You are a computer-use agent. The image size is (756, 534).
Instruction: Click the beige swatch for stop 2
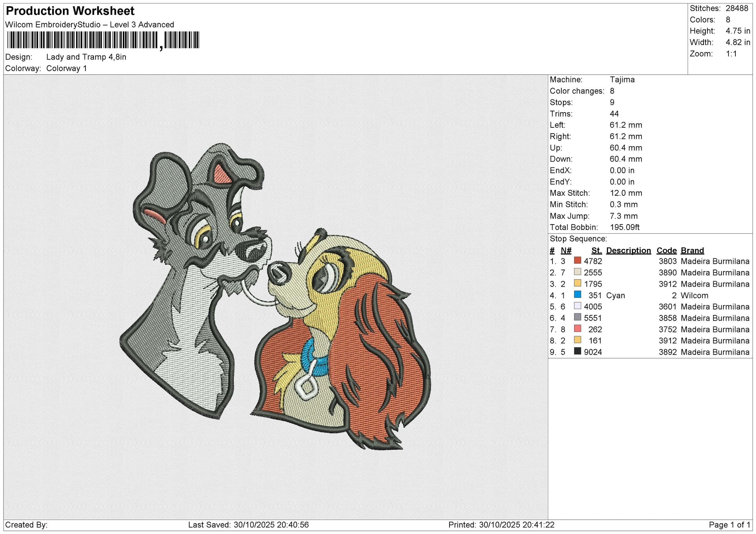coord(578,272)
